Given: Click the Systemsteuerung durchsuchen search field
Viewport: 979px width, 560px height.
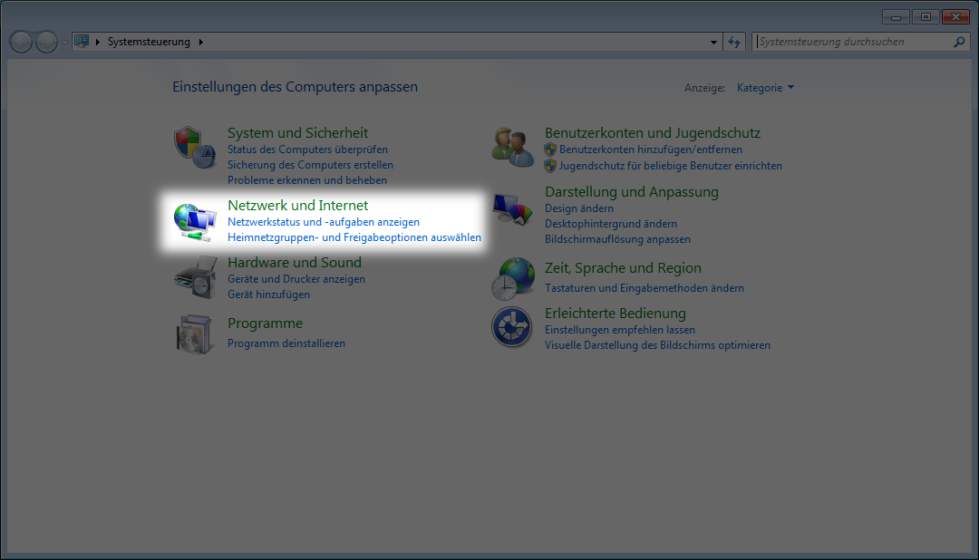Looking at the screenshot, I should pos(852,42).
